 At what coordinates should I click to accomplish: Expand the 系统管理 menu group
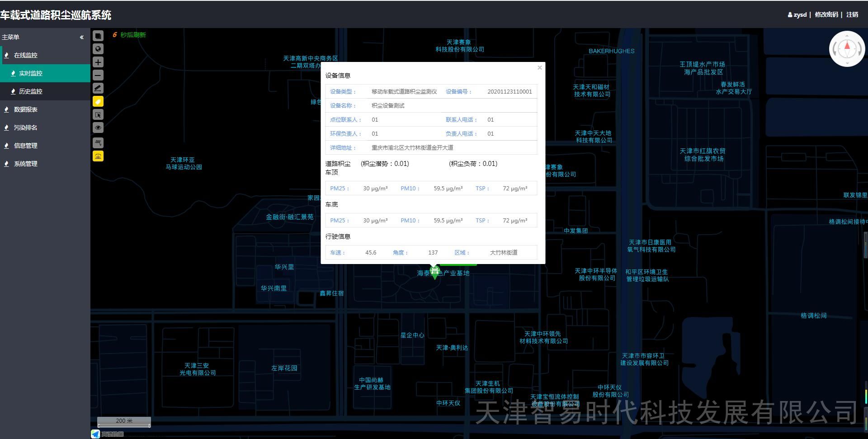tap(26, 164)
